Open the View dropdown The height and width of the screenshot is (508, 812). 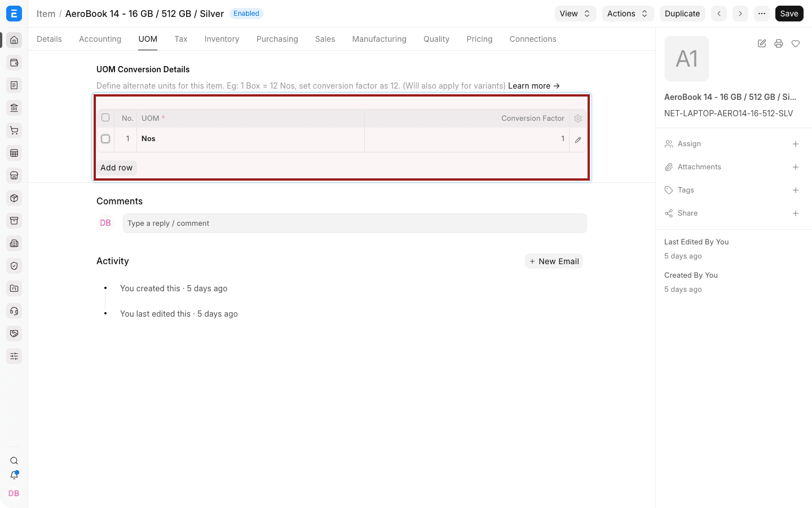[x=575, y=14]
